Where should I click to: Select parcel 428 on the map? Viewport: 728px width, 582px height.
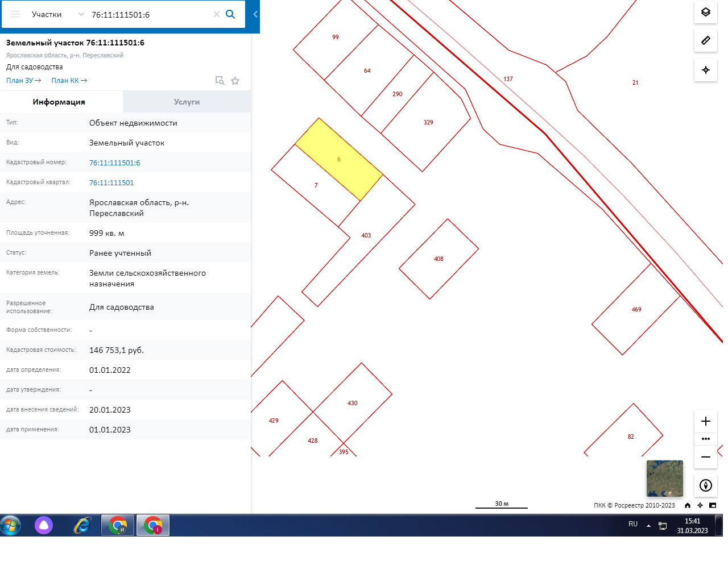(313, 440)
